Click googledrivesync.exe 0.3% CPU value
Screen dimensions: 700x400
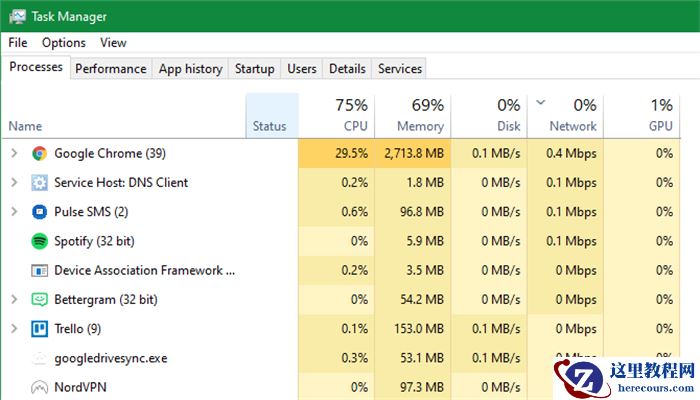point(355,358)
